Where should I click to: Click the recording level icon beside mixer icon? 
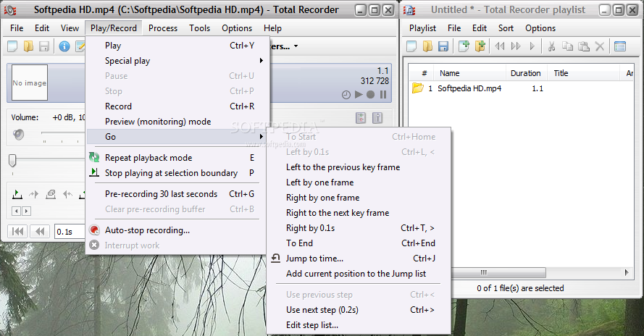coord(377,118)
